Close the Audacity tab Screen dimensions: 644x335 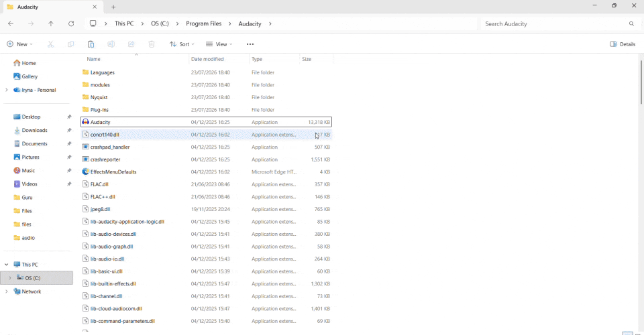pos(95,7)
